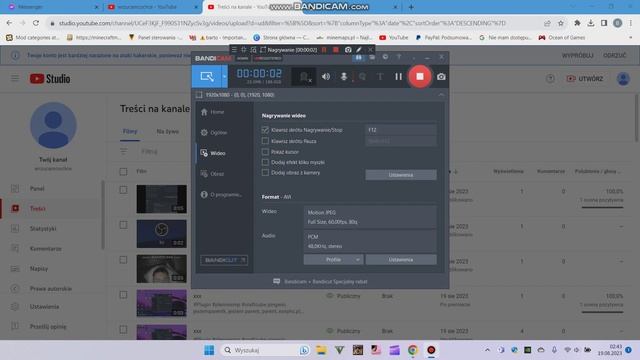This screenshot has height=360, width=640.
Task: Open Komentarze in the YouTube Studio sidebar
Action: [45, 249]
